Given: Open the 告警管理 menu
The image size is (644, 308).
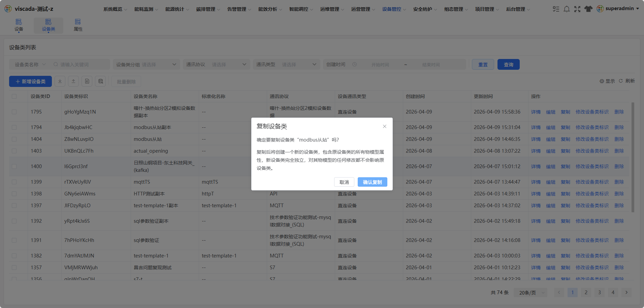Looking at the screenshot, I should [x=239, y=9].
